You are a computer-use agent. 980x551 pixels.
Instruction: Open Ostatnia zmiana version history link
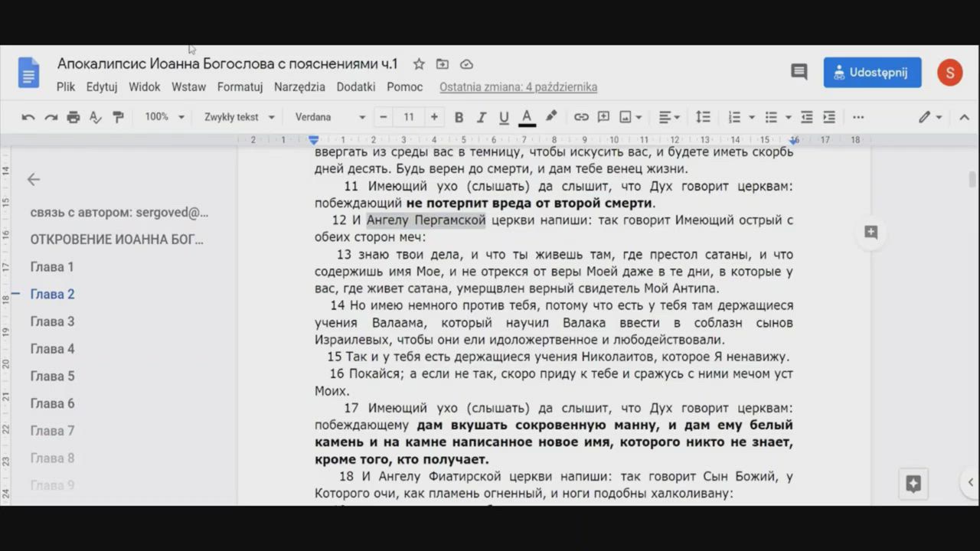pyautogui.click(x=518, y=87)
